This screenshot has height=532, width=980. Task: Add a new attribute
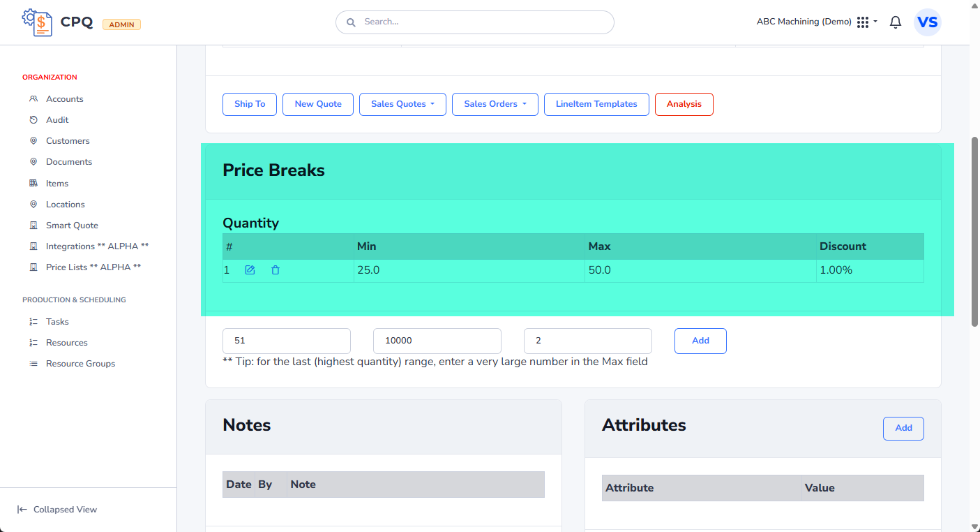click(903, 428)
